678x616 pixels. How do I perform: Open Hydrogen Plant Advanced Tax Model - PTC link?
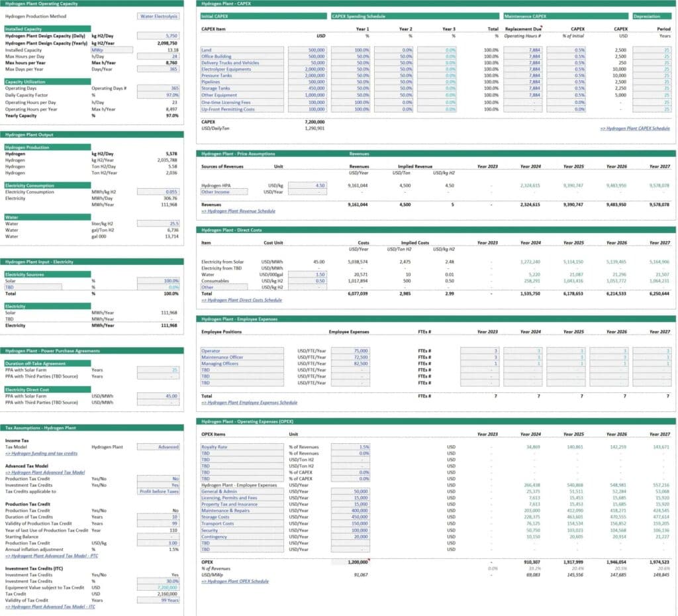pyautogui.click(x=52, y=556)
